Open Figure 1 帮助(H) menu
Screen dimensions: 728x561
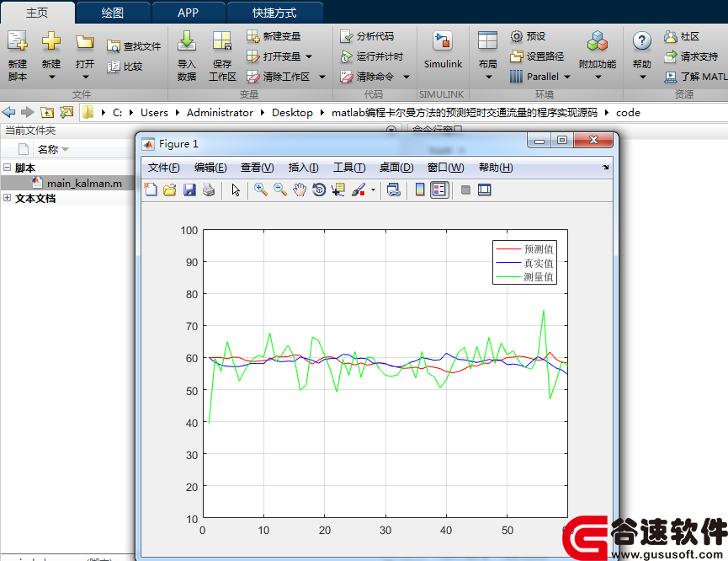click(x=496, y=168)
